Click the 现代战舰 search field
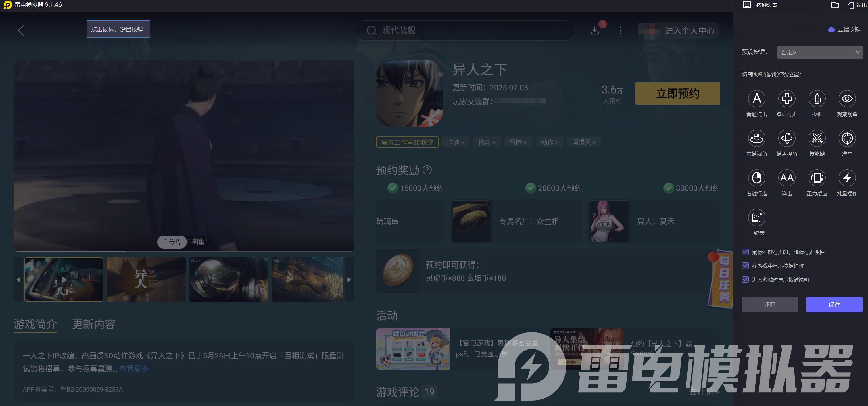The height and width of the screenshot is (406, 868). click(x=465, y=30)
